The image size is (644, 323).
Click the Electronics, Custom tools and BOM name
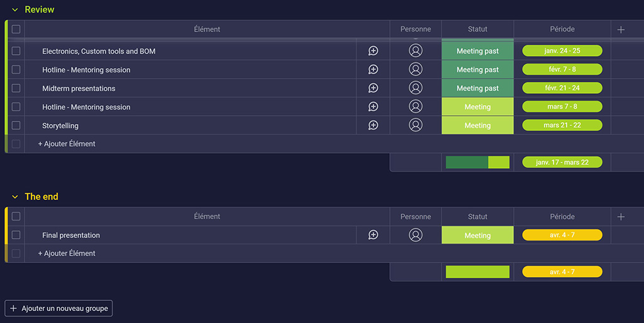pyautogui.click(x=99, y=52)
